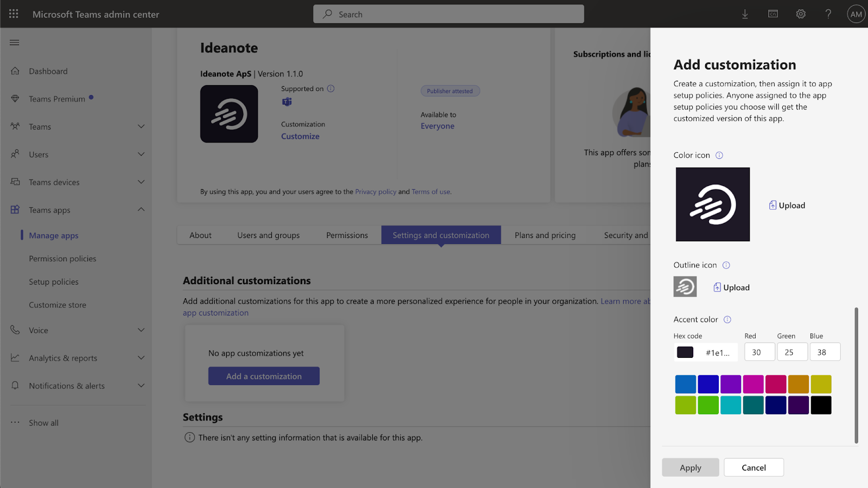Image resolution: width=868 pixels, height=488 pixels.
Task: Switch to Users and groups tab
Action: [269, 235]
